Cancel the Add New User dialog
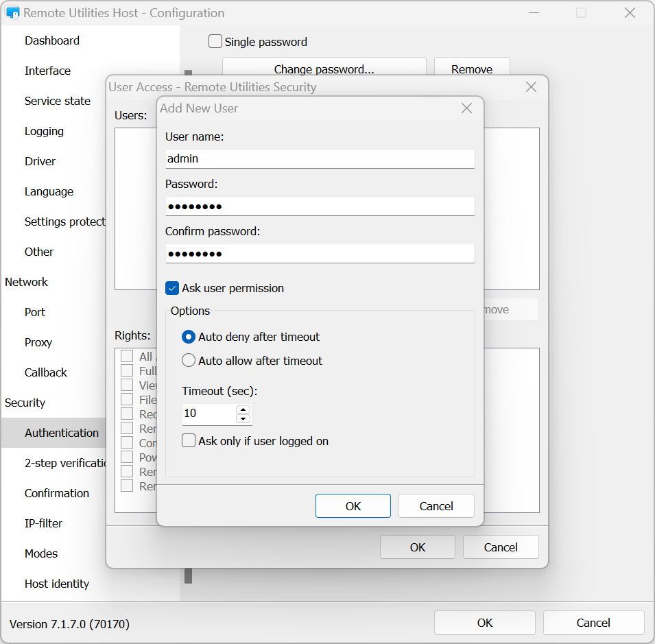Screen dimensions: 655x644 436,506
